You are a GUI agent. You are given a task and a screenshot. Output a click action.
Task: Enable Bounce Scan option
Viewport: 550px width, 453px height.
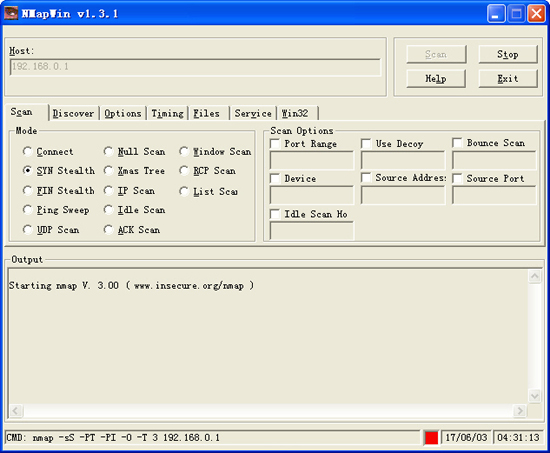coord(457,143)
